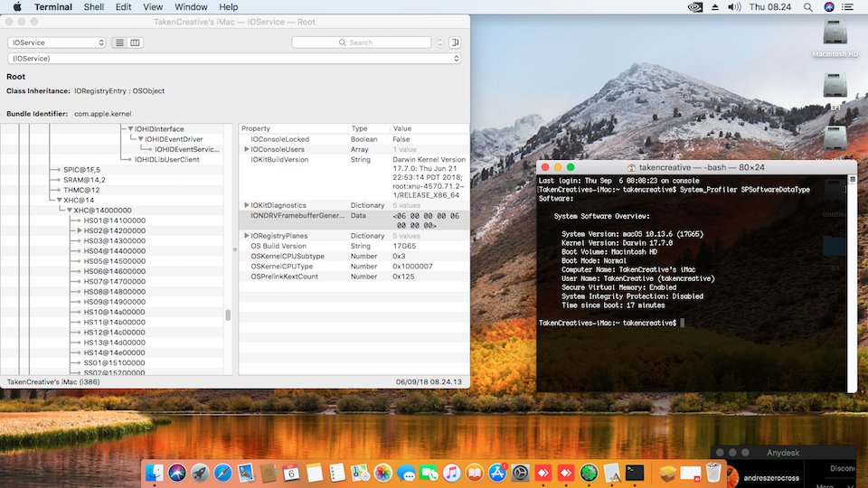The width and height of the screenshot is (868, 488).
Task: Expand the IOKitDiagnostics property row
Action: [247, 205]
